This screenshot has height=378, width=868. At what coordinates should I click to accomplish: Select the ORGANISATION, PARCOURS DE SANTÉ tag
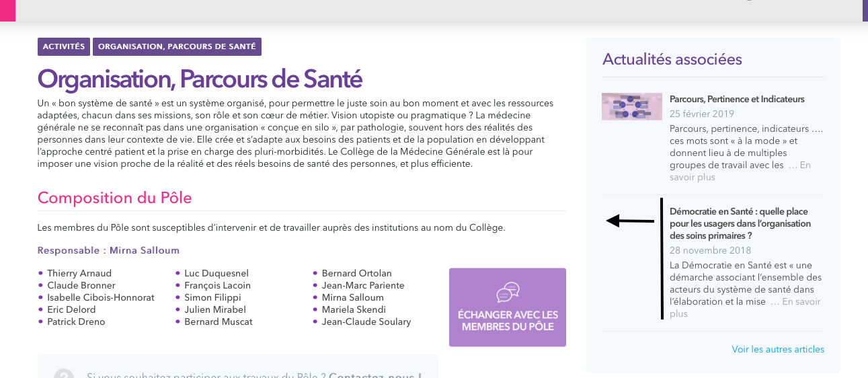pos(177,46)
